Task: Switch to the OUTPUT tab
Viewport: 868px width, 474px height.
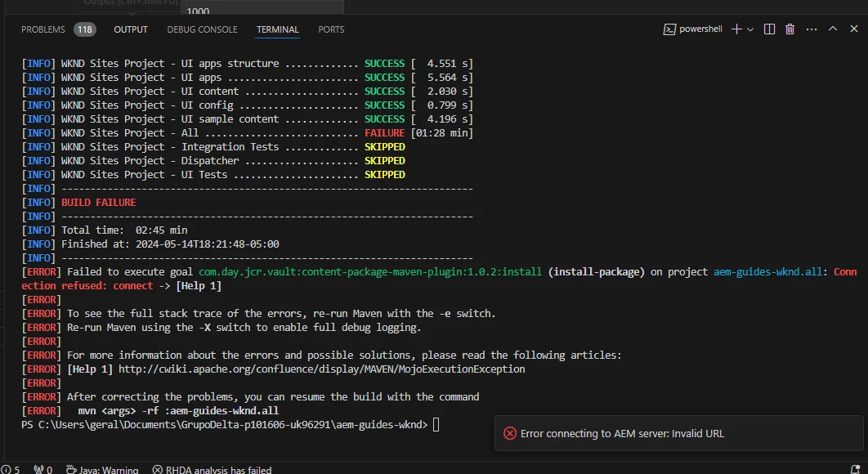Action: click(131, 29)
